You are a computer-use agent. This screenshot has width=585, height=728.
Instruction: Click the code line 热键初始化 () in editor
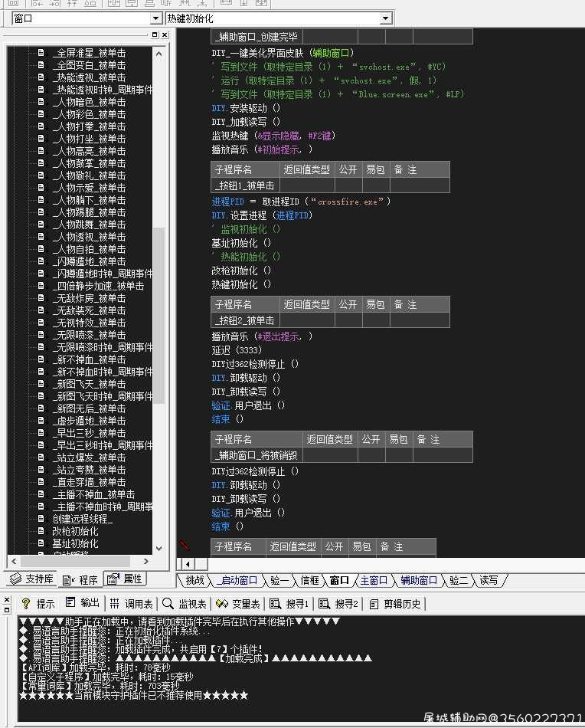click(x=241, y=284)
